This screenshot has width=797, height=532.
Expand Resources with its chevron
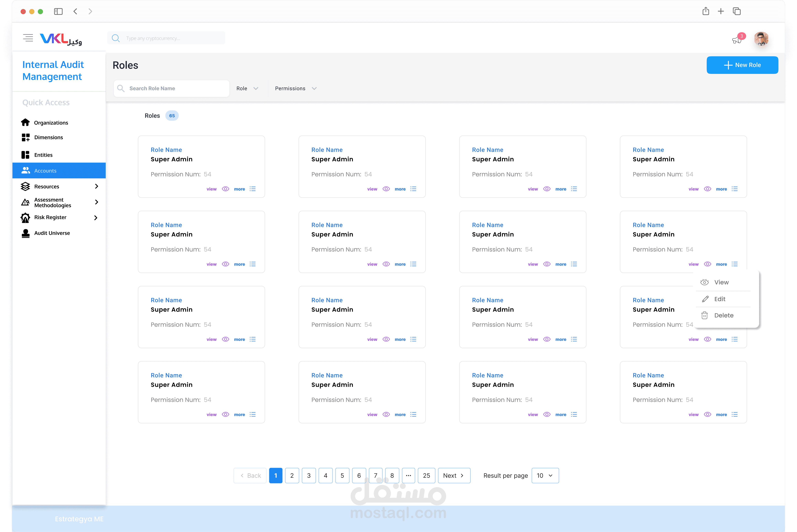(x=96, y=186)
